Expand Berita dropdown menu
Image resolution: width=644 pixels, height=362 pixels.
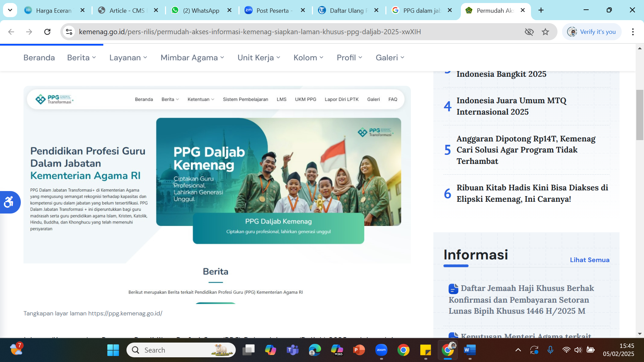pos(82,58)
